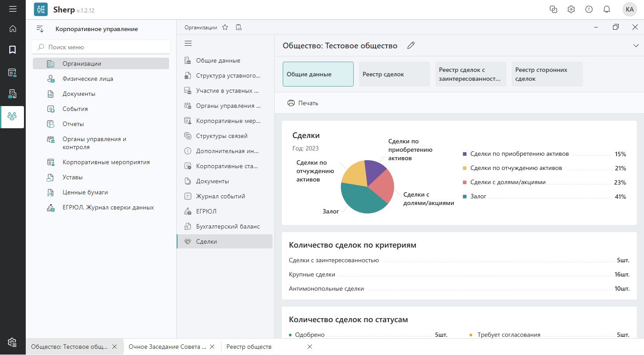Viewport: 644px width, 355px height.
Task: Click the notifications bell icon
Action: tap(606, 9)
